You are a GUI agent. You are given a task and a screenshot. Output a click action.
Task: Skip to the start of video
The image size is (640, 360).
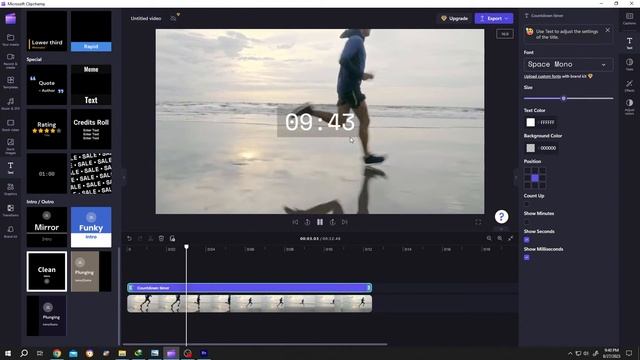[295, 222]
